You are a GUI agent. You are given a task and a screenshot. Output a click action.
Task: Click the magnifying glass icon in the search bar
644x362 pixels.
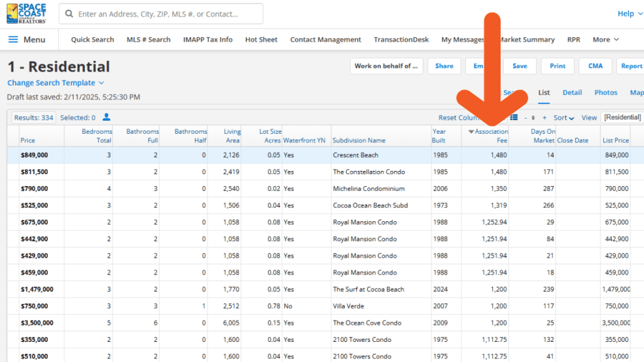[69, 14]
